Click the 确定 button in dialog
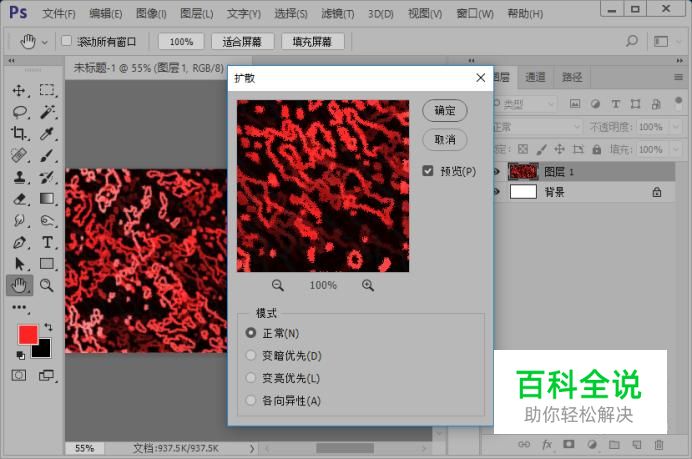692x459 pixels. [445, 110]
